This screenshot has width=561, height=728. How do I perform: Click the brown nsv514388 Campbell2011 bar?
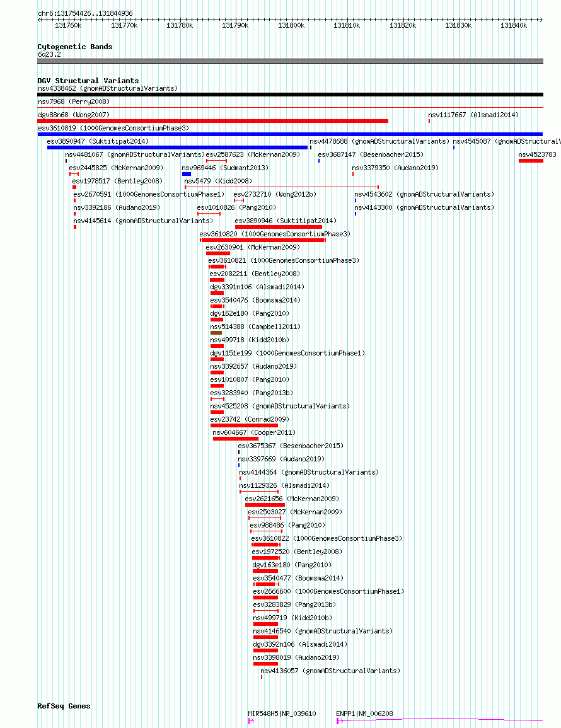point(216,333)
